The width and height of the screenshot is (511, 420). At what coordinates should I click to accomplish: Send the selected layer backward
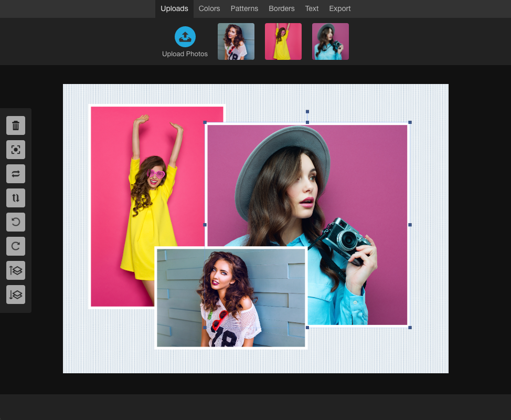pyautogui.click(x=16, y=295)
